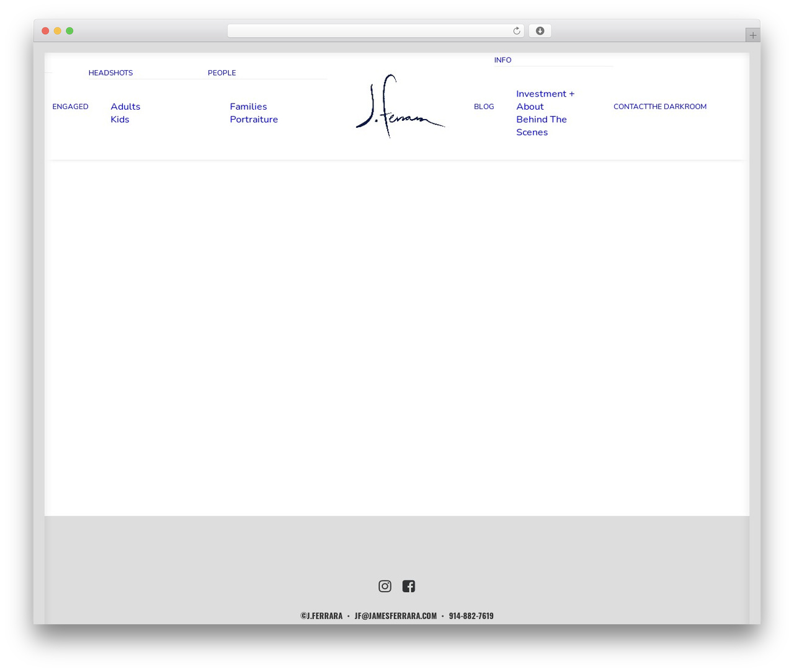This screenshot has height=672, width=794.
Task: Open the About page under Info
Action: pyautogui.click(x=530, y=107)
